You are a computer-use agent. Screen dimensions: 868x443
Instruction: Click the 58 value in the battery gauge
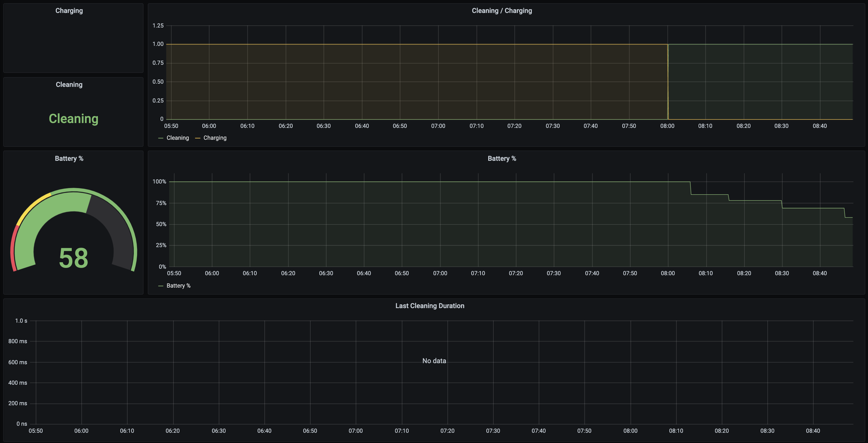(73, 258)
